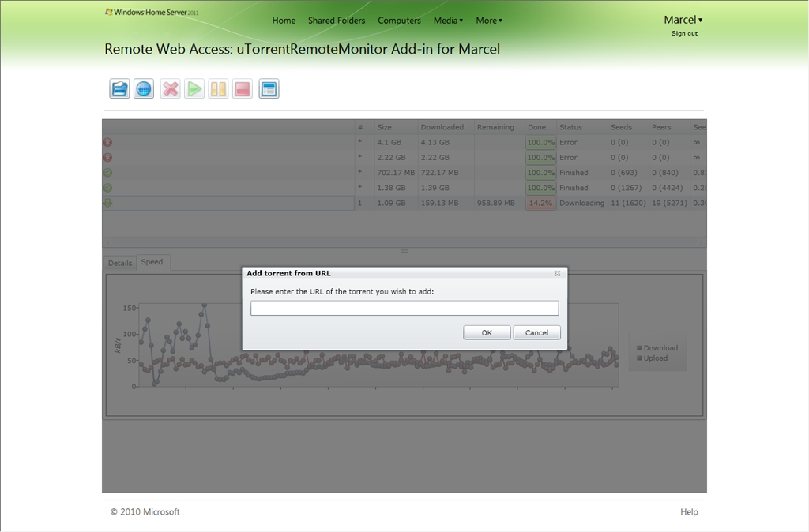
Task: Click the '0 (693)' seeds cell
Action: point(627,173)
